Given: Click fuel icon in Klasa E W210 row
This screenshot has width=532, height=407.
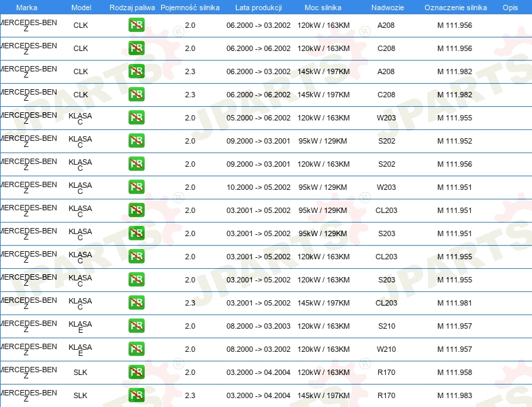Looking at the screenshot, I should click(136, 349).
